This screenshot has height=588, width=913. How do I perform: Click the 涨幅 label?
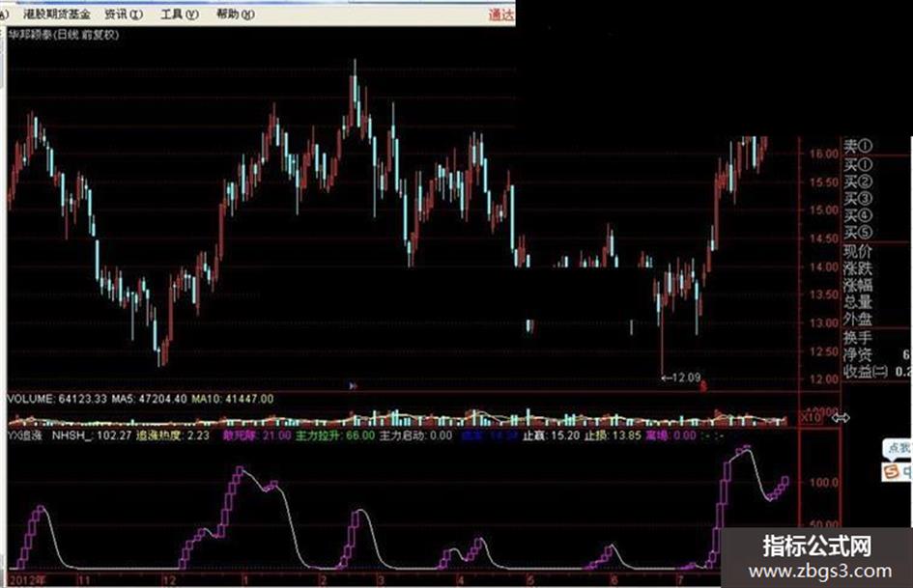click(x=858, y=285)
